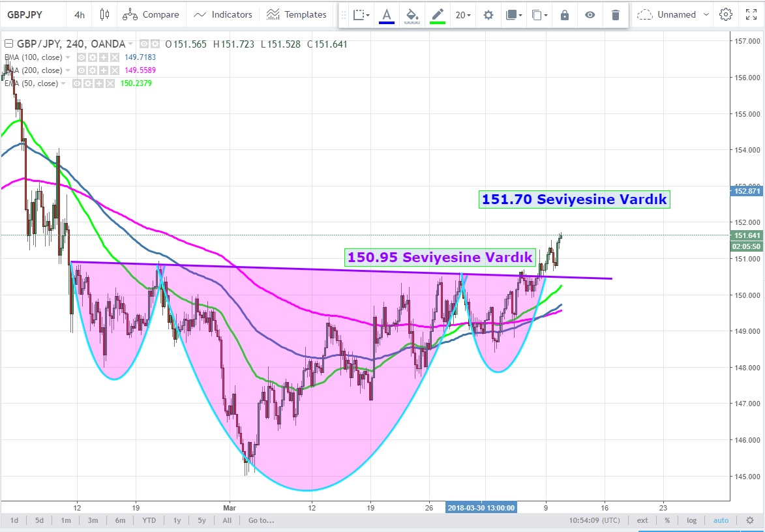Click the Compare symbols button
Screen dimensions: 765x532
tap(151, 14)
